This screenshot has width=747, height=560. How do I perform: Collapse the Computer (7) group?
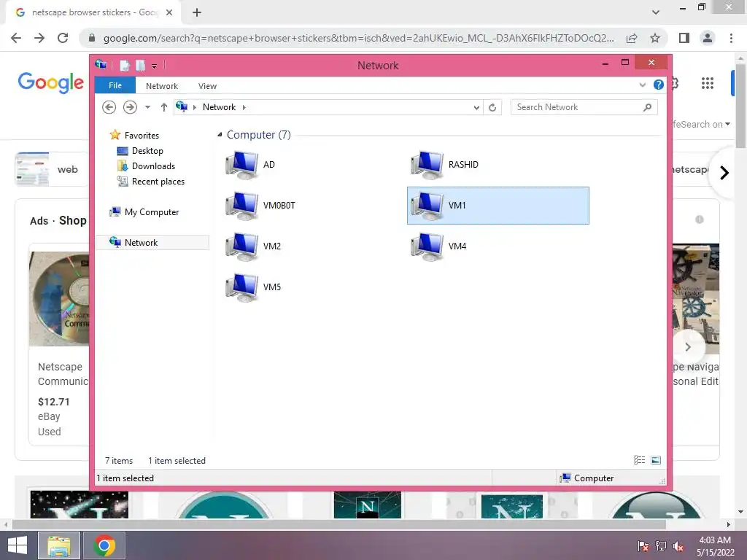pos(220,135)
